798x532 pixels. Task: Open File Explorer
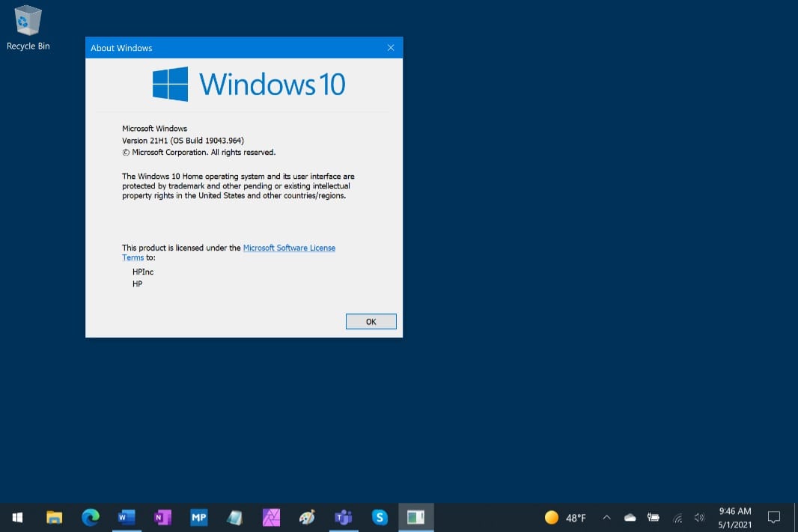[x=54, y=517]
